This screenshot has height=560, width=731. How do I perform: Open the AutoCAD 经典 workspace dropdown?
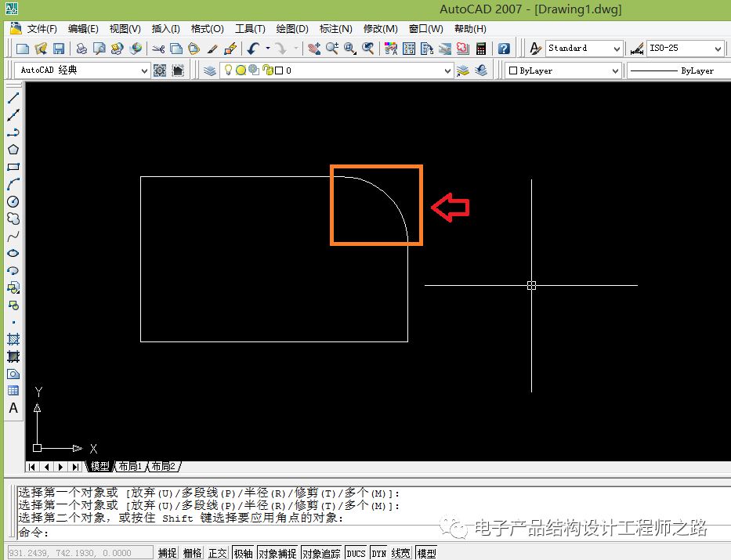click(x=144, y=70)
